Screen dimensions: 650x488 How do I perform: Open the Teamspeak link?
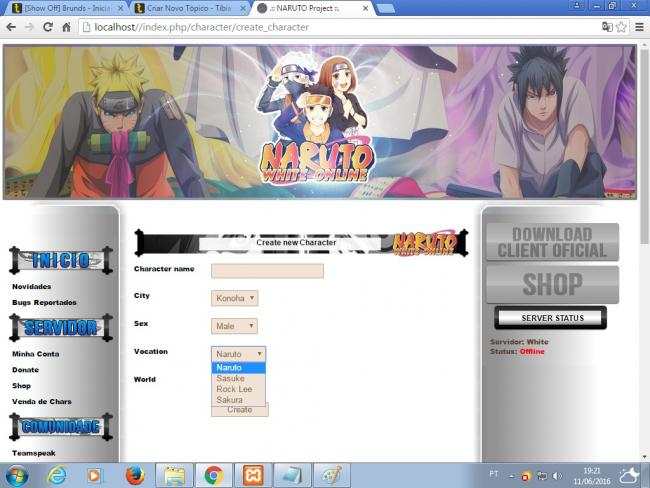click(34, 453)
